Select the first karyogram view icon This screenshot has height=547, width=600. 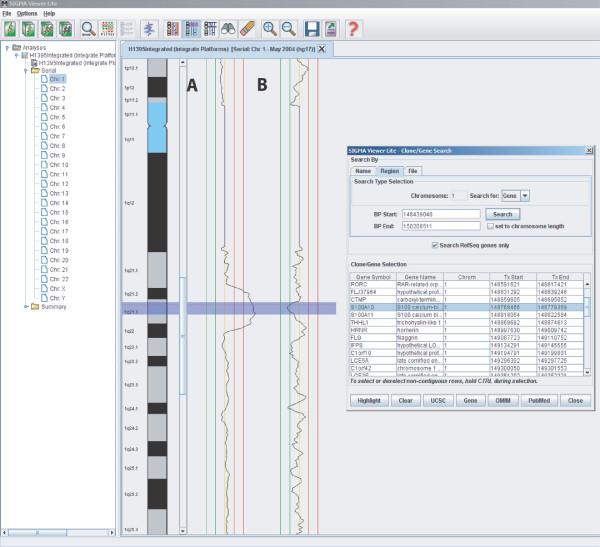pos(173,29)
